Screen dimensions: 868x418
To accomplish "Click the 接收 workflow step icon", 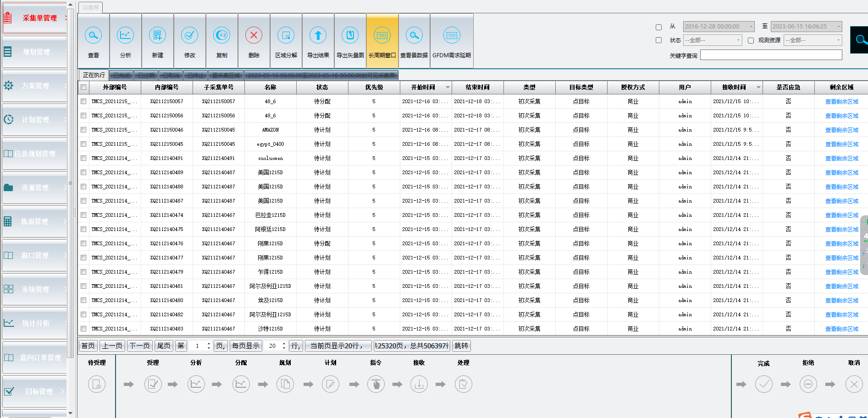I will tap(419, 384).
